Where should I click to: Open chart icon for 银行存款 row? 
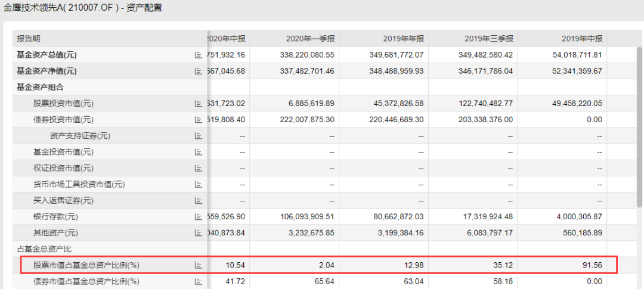[199, 216]
